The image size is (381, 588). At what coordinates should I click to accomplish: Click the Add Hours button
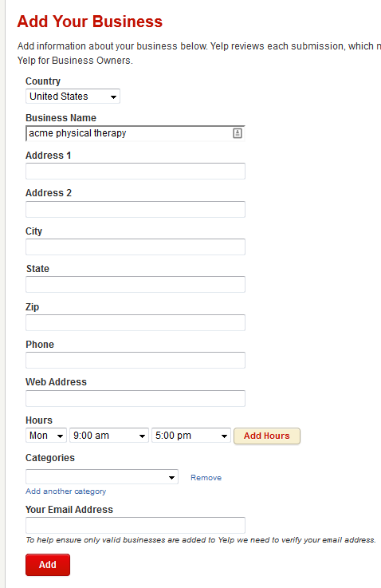[267, 436]
